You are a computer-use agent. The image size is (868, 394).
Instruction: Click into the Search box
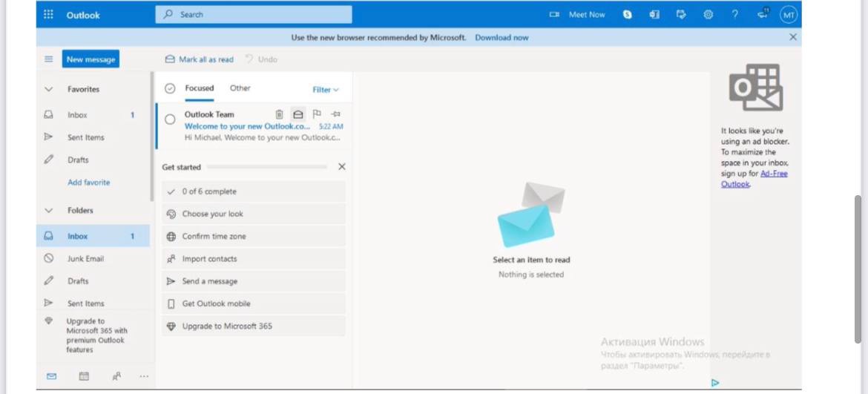click(254, 15)
